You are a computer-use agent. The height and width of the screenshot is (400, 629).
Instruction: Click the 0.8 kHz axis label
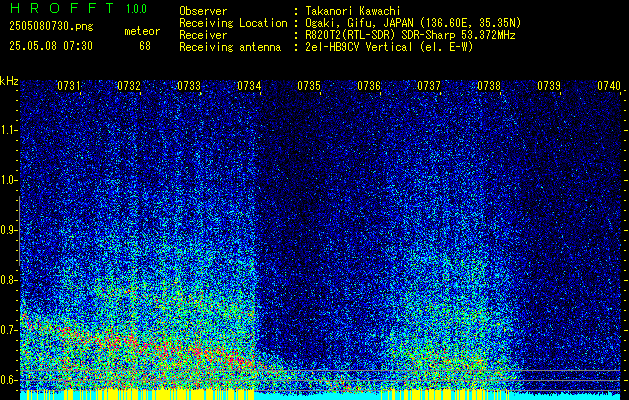coord(8,280)
